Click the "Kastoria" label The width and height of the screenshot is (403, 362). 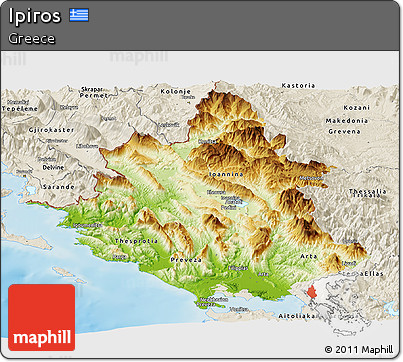[298, 86]
